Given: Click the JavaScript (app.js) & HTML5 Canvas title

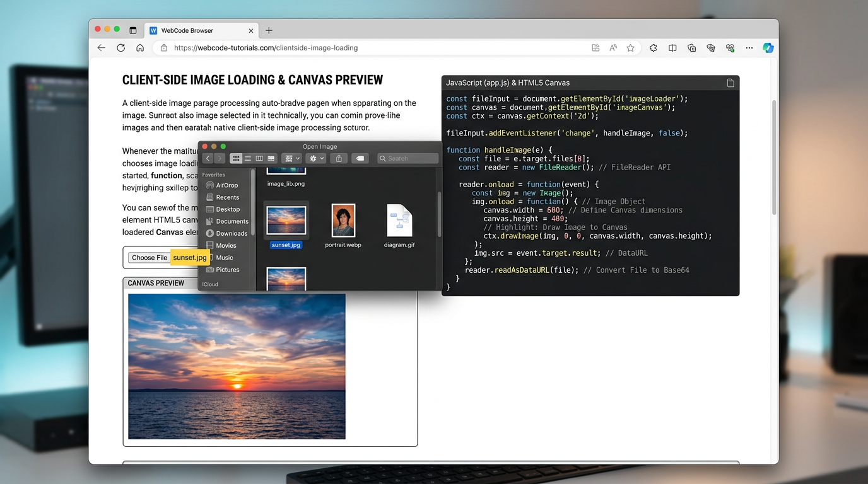Looking at the screenshot, I should tap(508, 83).
